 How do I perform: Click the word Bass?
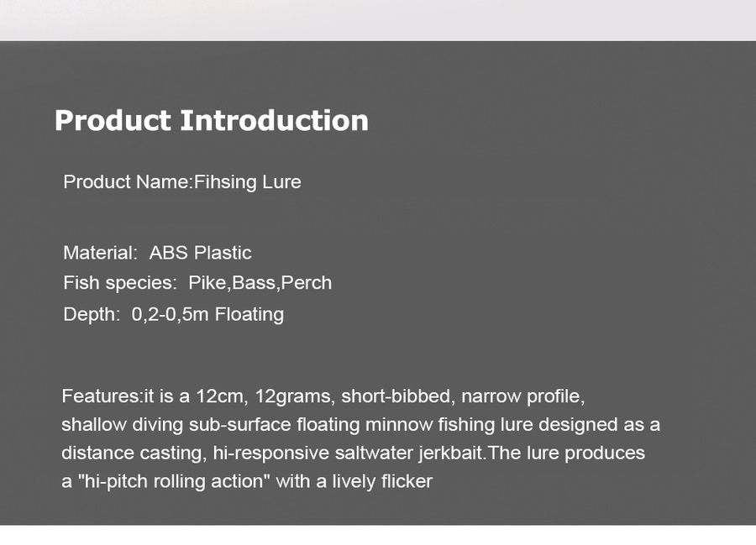point(254,283)
